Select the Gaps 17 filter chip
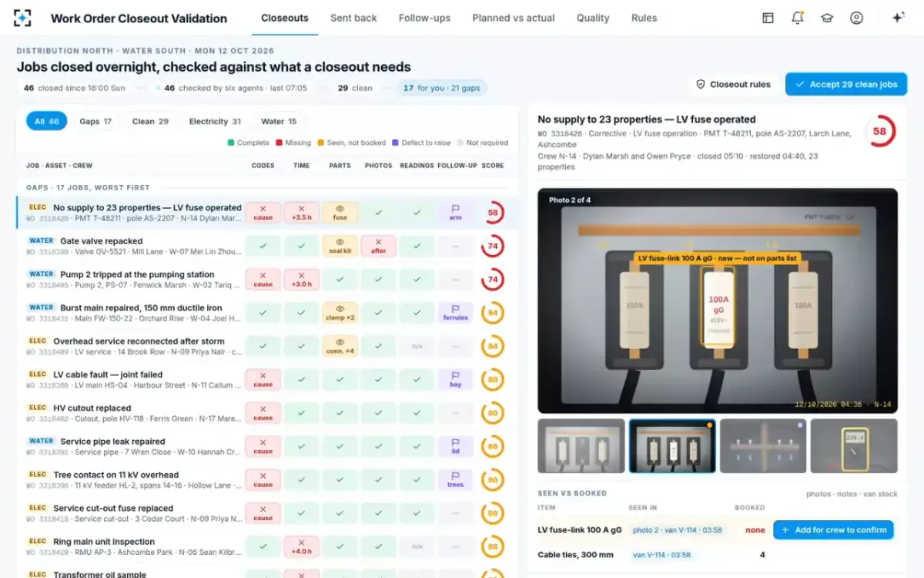 click(x=95, y=121)
